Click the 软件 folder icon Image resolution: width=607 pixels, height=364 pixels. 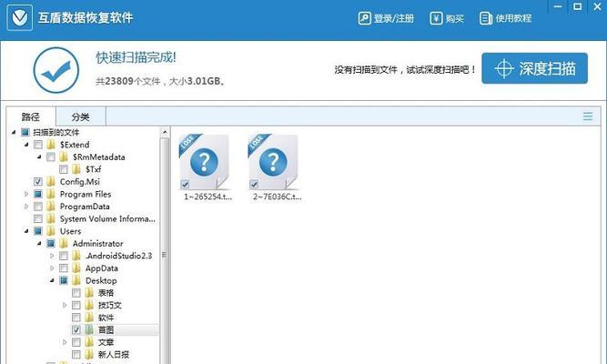89,318
